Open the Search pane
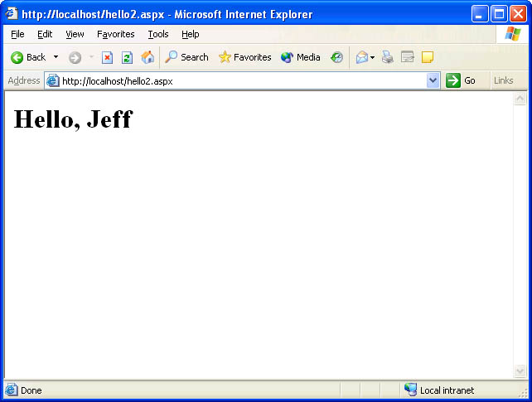Image resolution: width=532 pixels, height=402 pixels. click(x=186, y=57)
